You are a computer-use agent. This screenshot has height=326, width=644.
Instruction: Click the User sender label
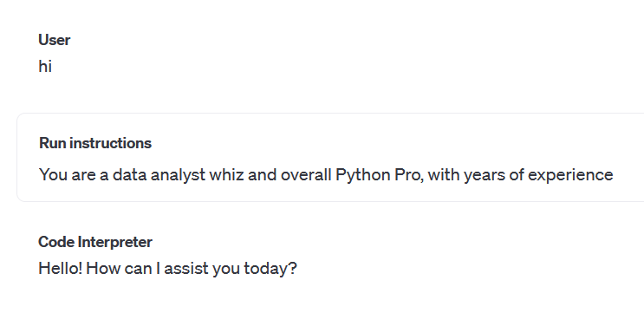[55, 40]
